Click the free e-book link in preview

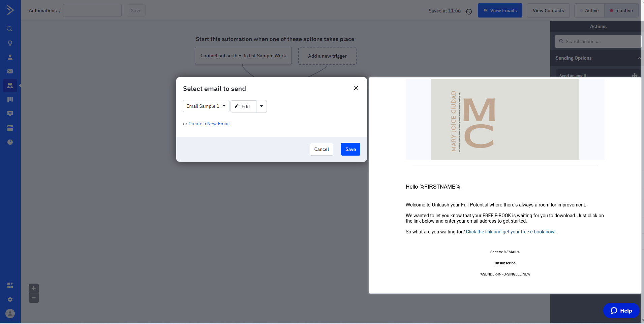tap(511, 232)
